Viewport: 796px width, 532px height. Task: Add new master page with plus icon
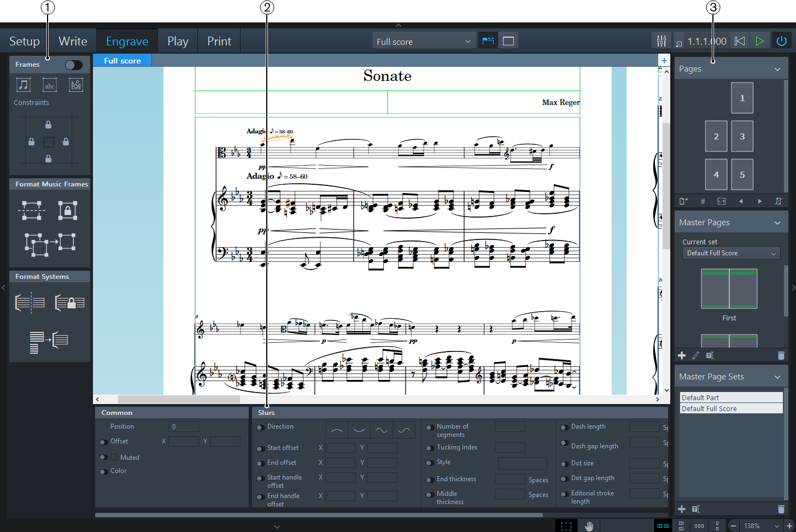(682, 355)
